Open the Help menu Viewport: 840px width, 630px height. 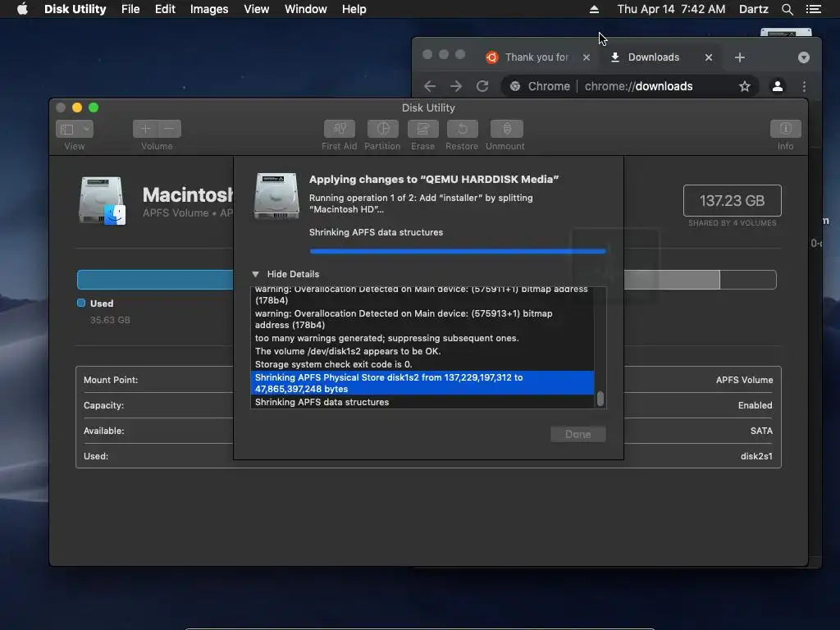pos(354,9)
